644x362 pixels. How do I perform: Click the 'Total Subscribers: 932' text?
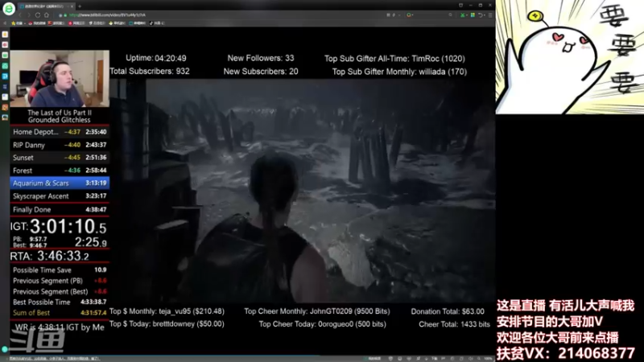pos(150,72)
